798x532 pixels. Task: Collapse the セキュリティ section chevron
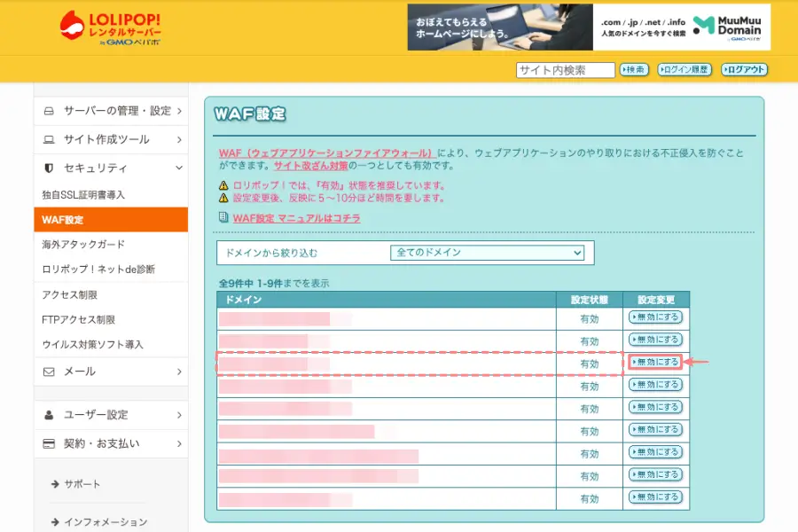[x=179, y=168]
